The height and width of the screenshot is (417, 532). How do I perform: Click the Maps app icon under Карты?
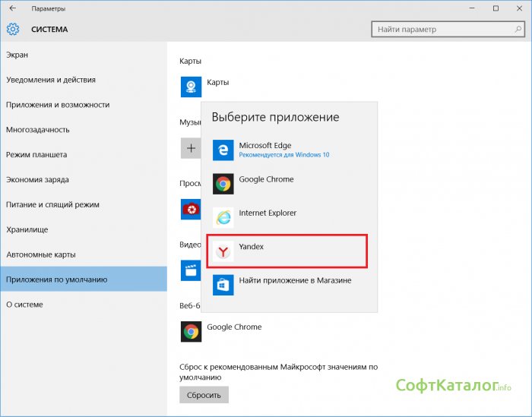[x=191, y=87]
